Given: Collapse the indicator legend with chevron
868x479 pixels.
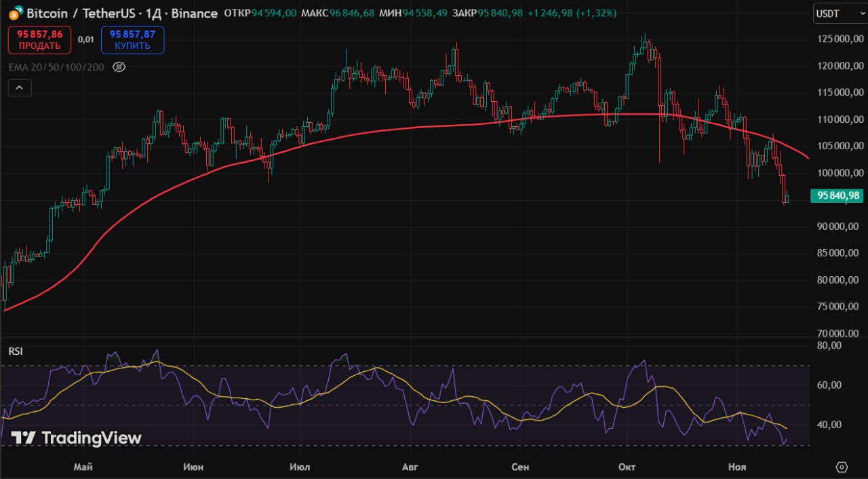Looking at the screenshot, I should click(20, 88).
